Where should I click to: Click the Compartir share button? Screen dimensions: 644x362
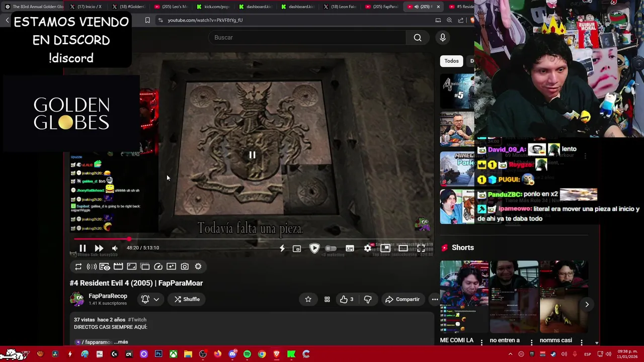(402, 299)
